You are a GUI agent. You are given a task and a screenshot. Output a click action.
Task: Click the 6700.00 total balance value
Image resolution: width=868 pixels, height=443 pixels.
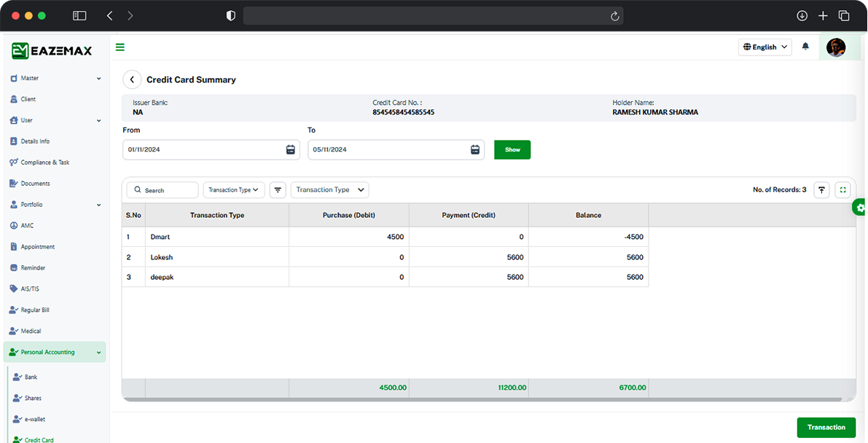click(x=631, y=388)
